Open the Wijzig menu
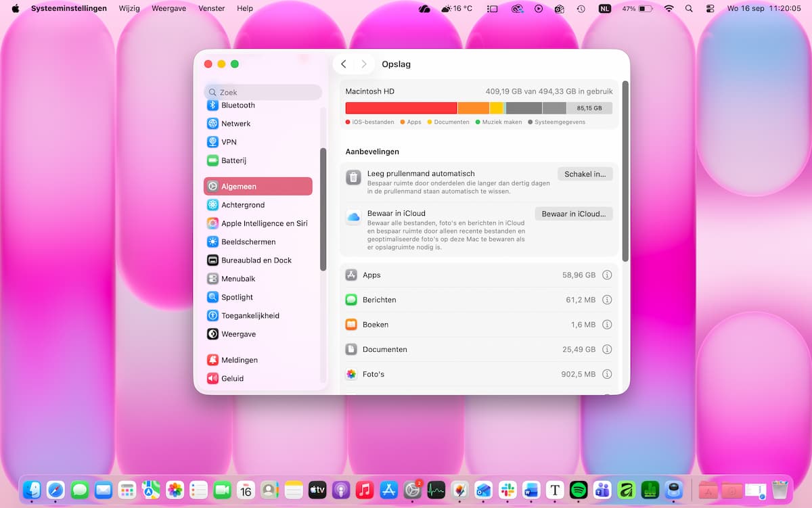 130,9
